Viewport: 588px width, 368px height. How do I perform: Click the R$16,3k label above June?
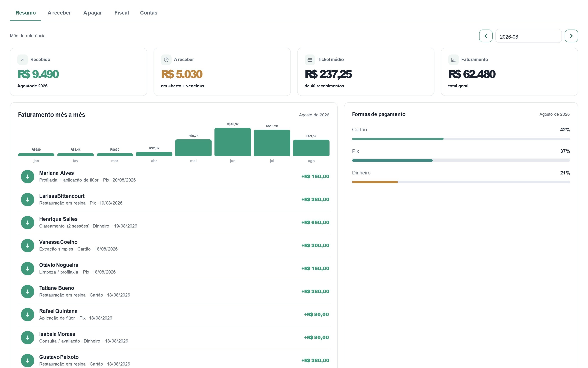point(233,124)
